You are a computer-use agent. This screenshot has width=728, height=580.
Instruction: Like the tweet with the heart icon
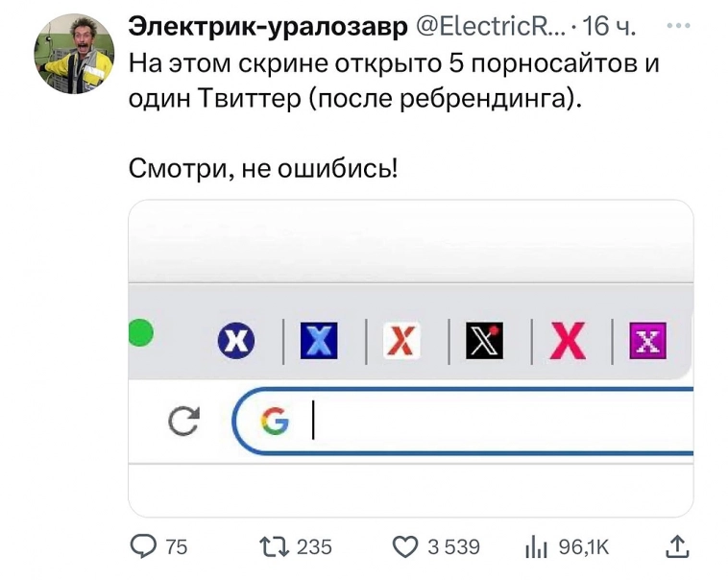pyautogui.click(x=406, y=546)
